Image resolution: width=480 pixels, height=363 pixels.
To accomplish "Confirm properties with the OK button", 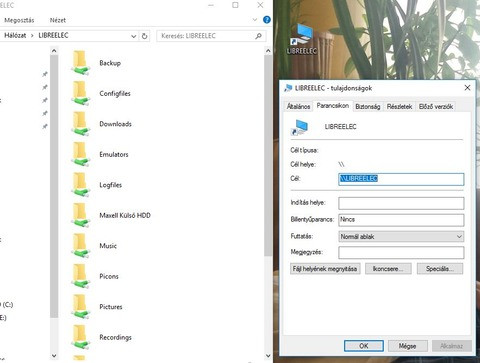I will pyautogui.click(x=364, y=346).
